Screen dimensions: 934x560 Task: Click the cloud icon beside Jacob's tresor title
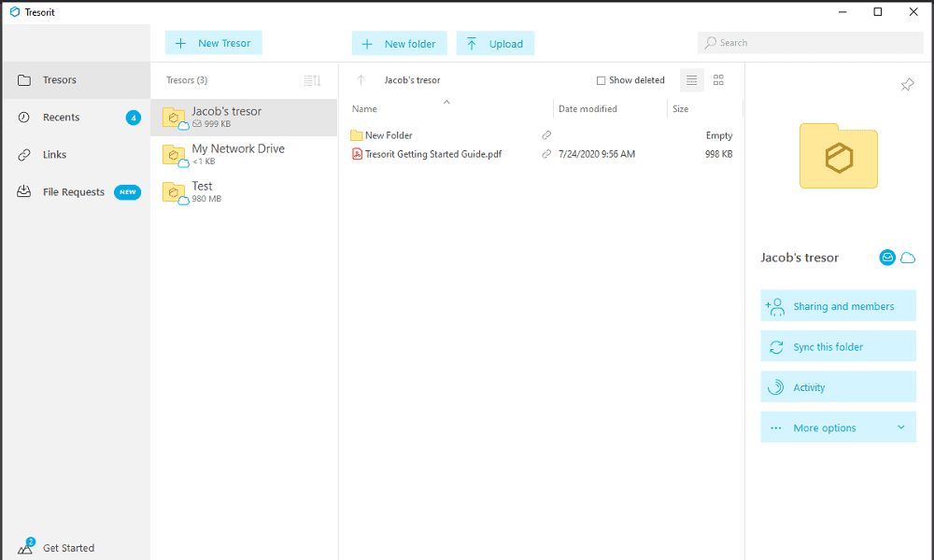(908, 258)
